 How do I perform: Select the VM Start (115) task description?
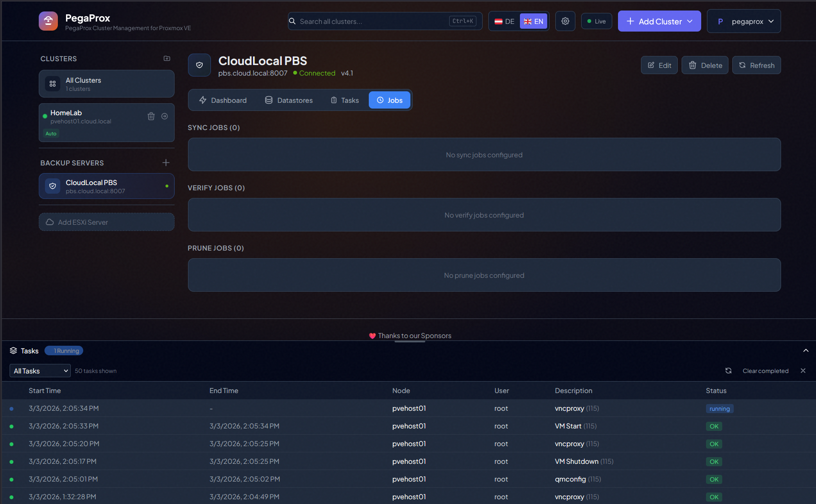click(576, 426)
